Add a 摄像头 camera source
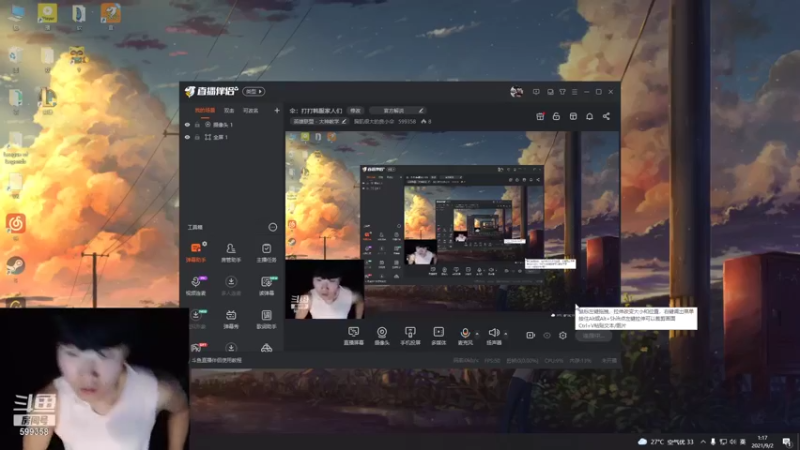The width and height of the screenshot is (800, 450). point(382,336)
